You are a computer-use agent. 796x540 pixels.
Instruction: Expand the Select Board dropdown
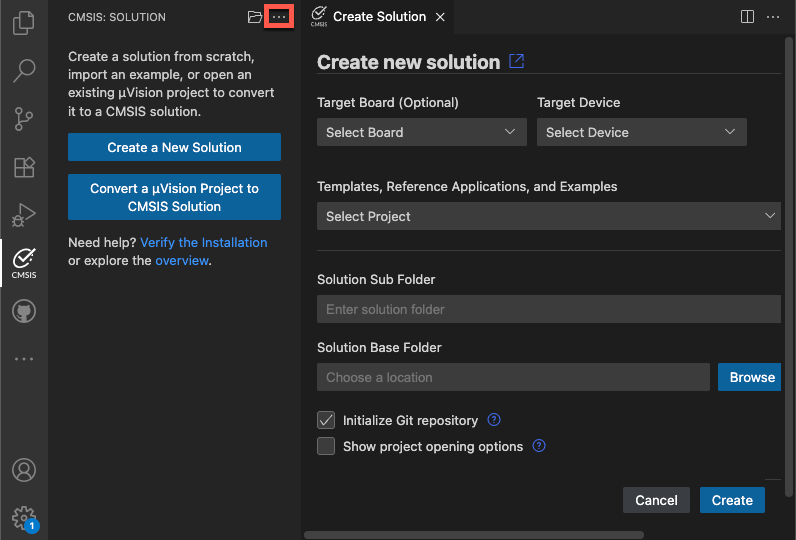coord(421,132)
